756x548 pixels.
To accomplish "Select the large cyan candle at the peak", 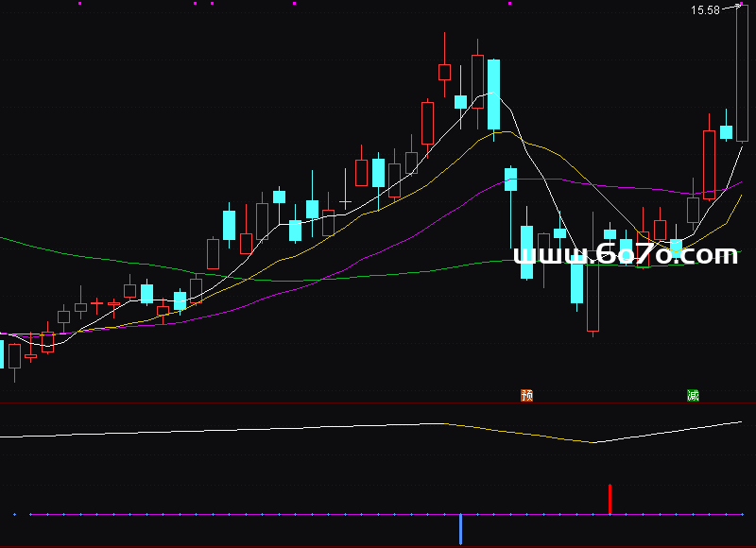I will [493, 94].
